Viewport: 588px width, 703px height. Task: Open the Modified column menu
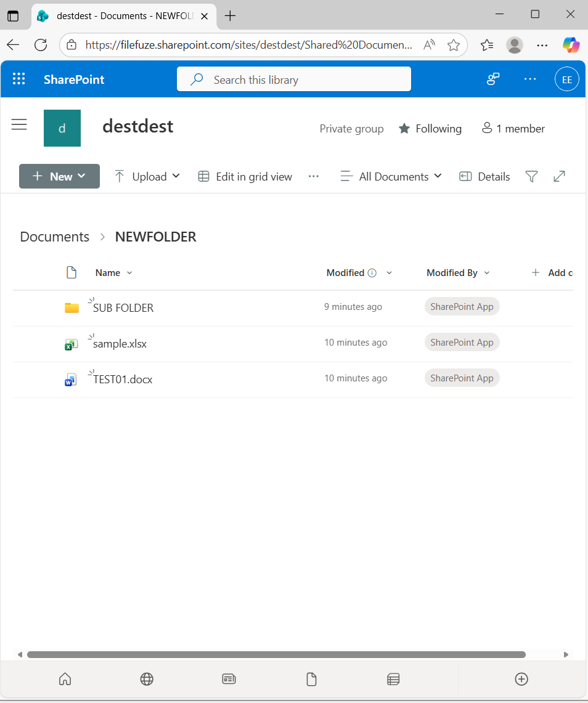point(389,272)
